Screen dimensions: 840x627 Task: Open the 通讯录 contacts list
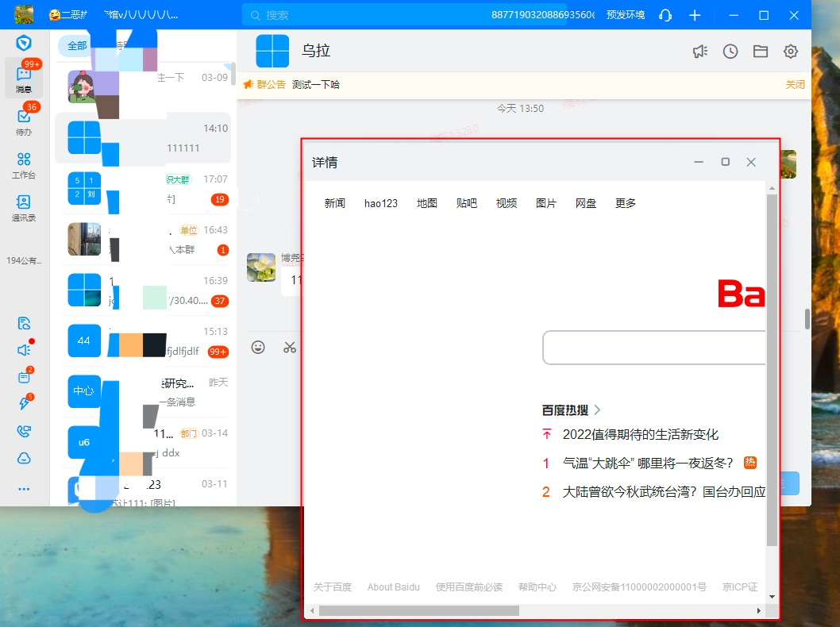point(24,207)
